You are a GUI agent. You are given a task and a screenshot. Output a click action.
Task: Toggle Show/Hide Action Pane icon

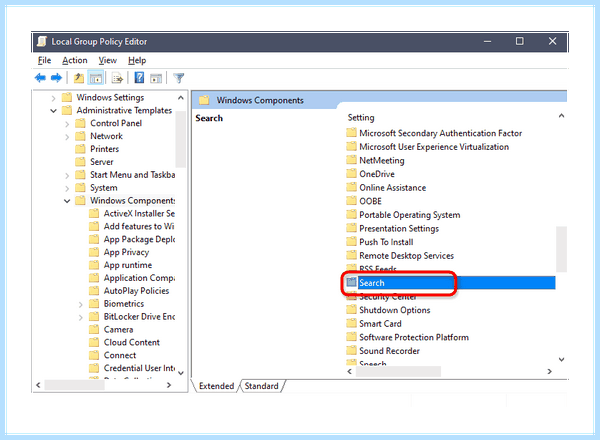click(x=156, y=78)
